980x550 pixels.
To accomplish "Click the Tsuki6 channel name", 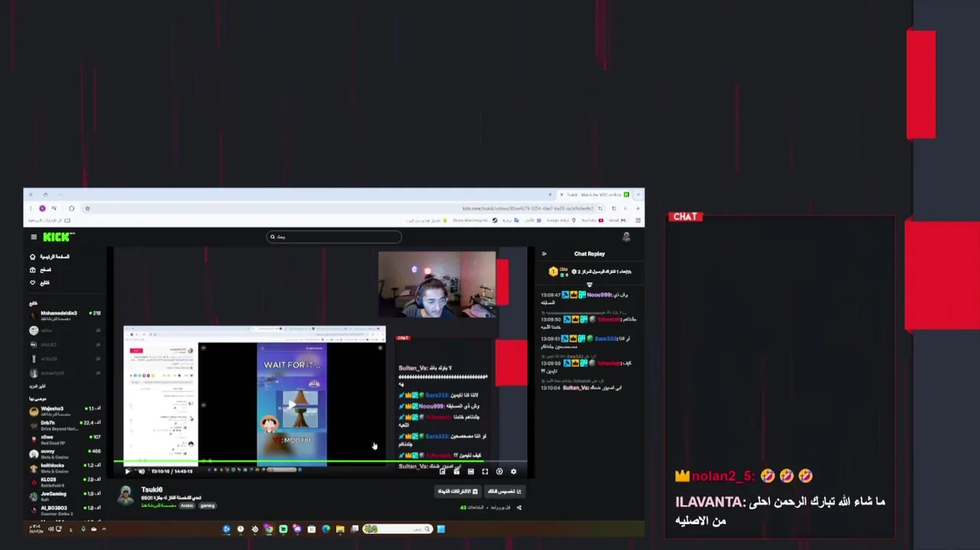I will (152, 490).
